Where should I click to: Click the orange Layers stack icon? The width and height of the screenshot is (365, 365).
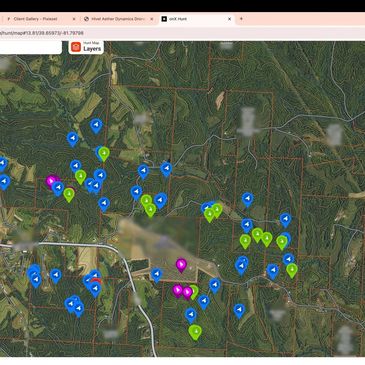76,47
